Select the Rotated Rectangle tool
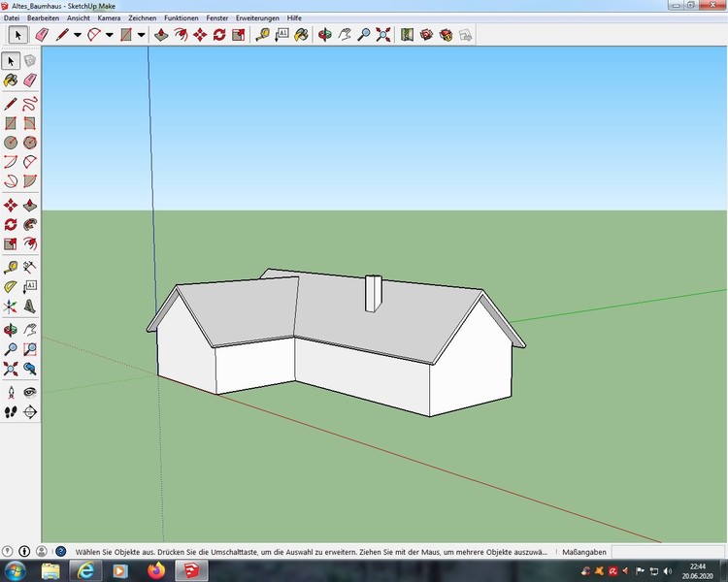This screenshot has height=582, width=728. (30, 123)
